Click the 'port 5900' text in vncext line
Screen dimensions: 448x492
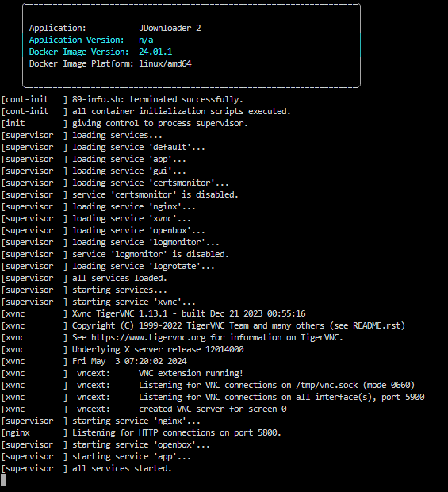point(403,398)
